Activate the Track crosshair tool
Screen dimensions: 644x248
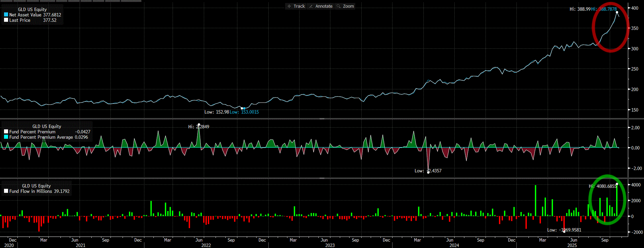click(296, 6)
